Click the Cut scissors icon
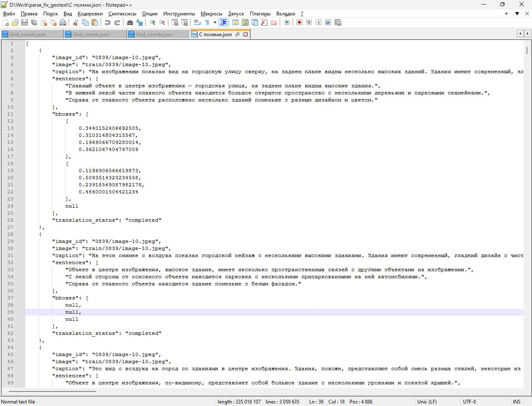Viewport: 532px width, 406px height. tap(76, 22)
